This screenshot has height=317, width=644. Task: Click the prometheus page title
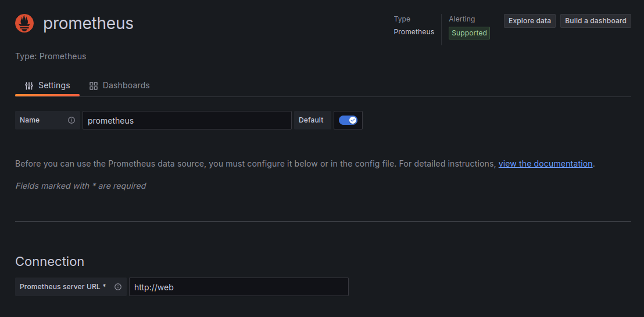88,23
